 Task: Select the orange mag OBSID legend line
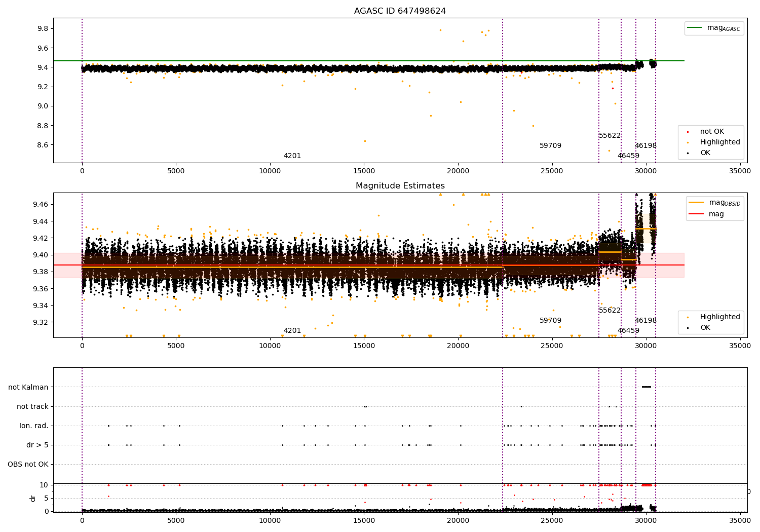[x=697, y=203]
